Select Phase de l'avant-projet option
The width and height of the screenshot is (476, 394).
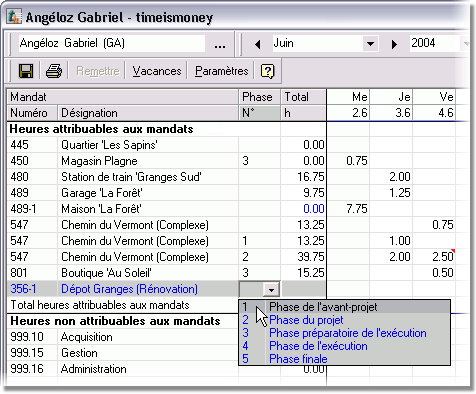pyautogui.click(x=345, y=307)
